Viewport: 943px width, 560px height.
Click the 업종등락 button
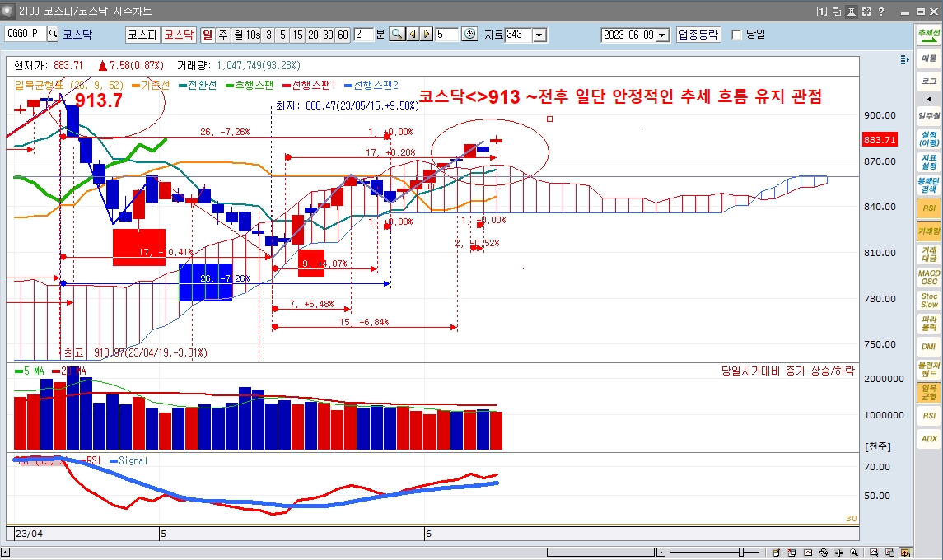coord(698,35)
